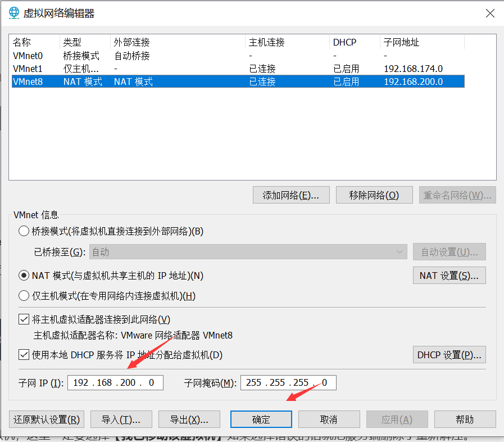Click the 主机虚拟适配器名称 label text
Image resolution: width=504 pixels, height=442 pixels.
75,335
